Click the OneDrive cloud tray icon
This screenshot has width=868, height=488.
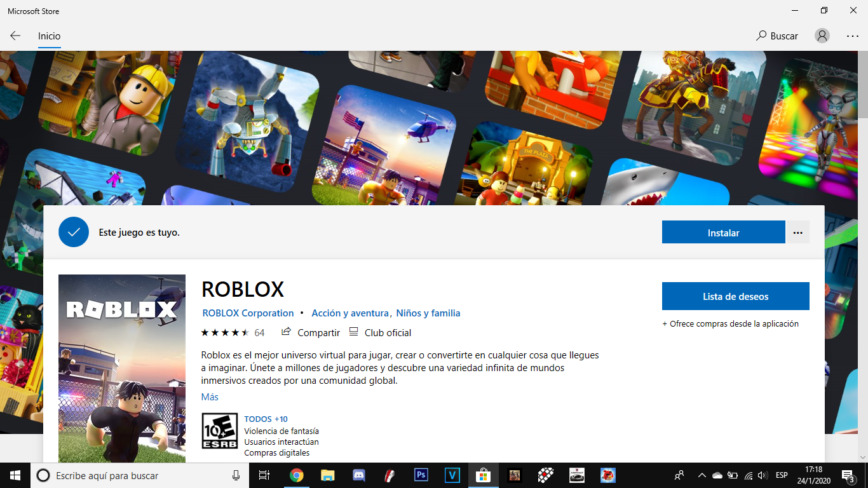pyautogui.click(x=717, y=475)
